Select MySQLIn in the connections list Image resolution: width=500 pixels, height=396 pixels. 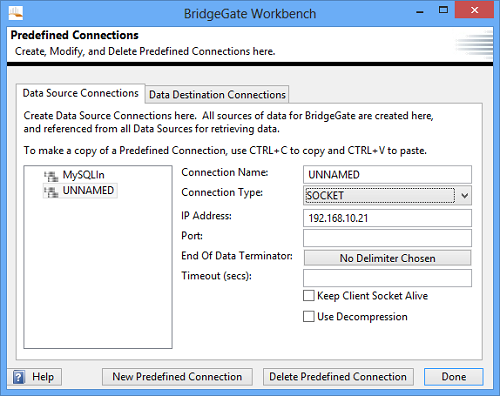coord(83,175)
